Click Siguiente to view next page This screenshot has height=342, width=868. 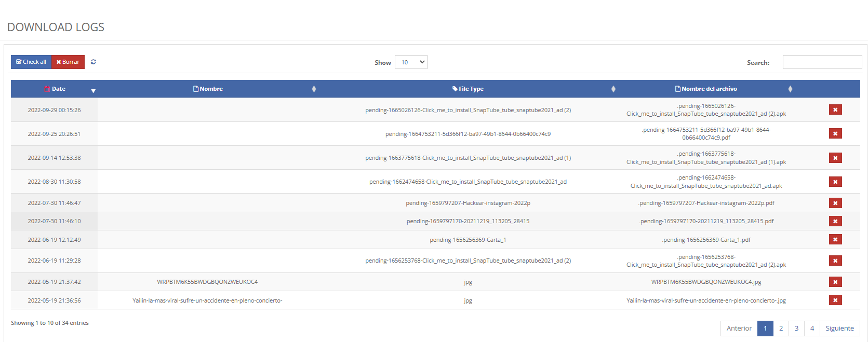[839, 329]
